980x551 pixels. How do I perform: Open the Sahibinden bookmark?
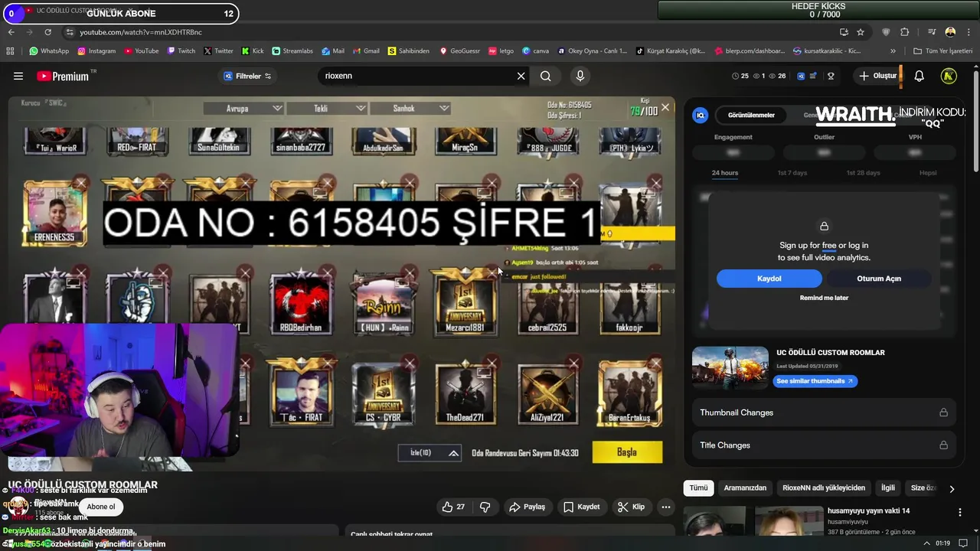[409, 51]
